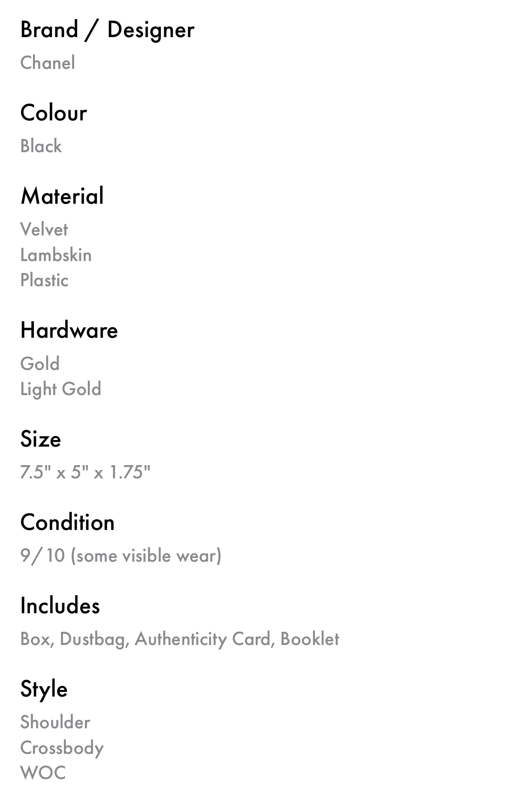This screenshot has width=532, height=805.
Task: Click the '9/10 (some visible wear)' text
Action: (120, 556)
